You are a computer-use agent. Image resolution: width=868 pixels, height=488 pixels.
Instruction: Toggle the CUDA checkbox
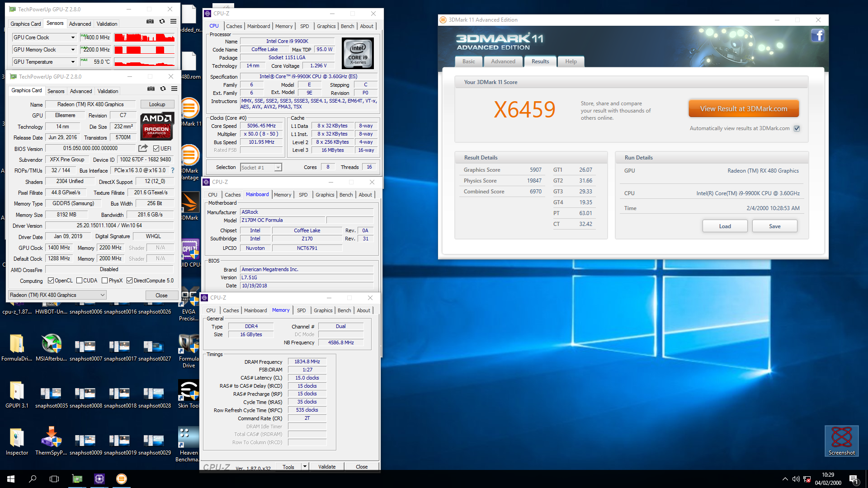[x=80, y=281]
